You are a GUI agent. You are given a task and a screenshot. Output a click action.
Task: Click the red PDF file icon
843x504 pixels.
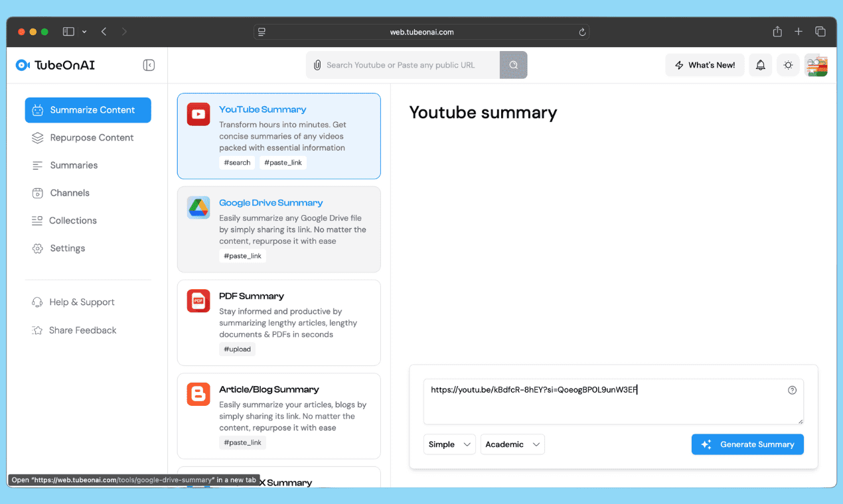(198, 301)
